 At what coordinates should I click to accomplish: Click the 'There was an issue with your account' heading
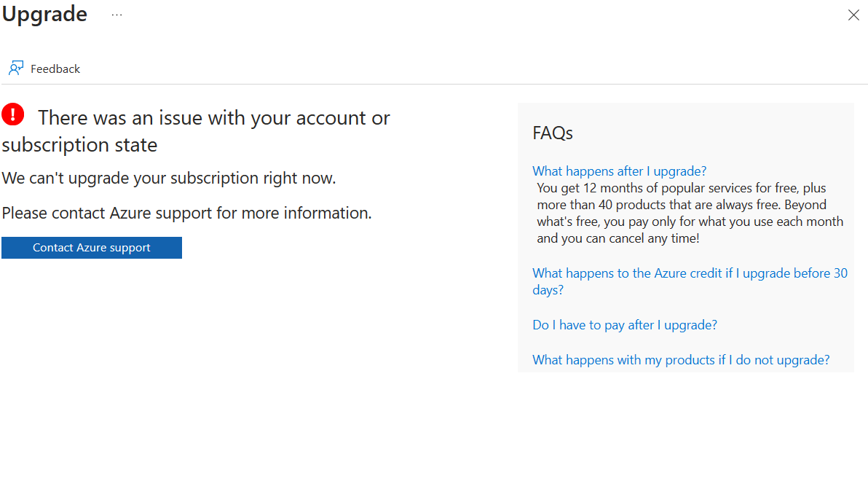tap(196, 131)
